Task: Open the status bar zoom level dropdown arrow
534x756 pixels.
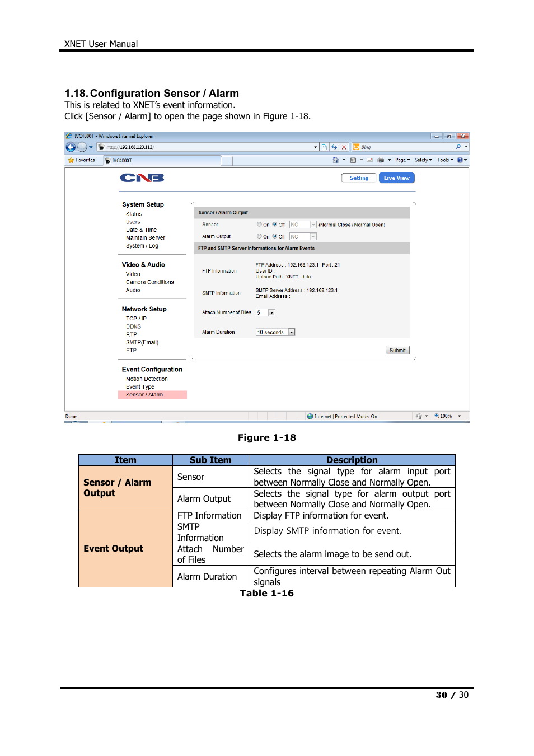Action: click(459, 416)
